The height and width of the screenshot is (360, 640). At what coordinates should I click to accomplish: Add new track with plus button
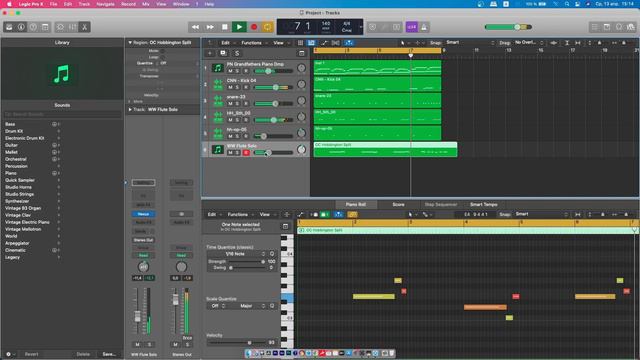pyautogui.click(x=210, y=53)
